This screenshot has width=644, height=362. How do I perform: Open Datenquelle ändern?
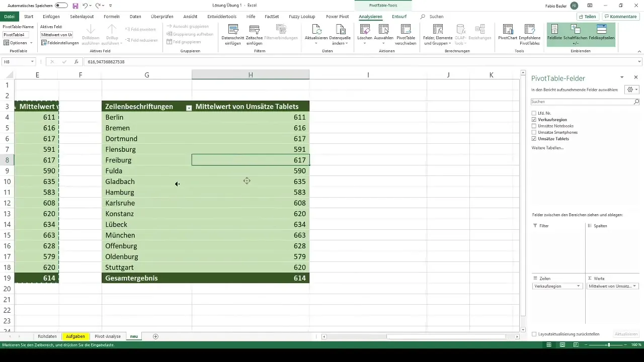(x=340, y=34)
